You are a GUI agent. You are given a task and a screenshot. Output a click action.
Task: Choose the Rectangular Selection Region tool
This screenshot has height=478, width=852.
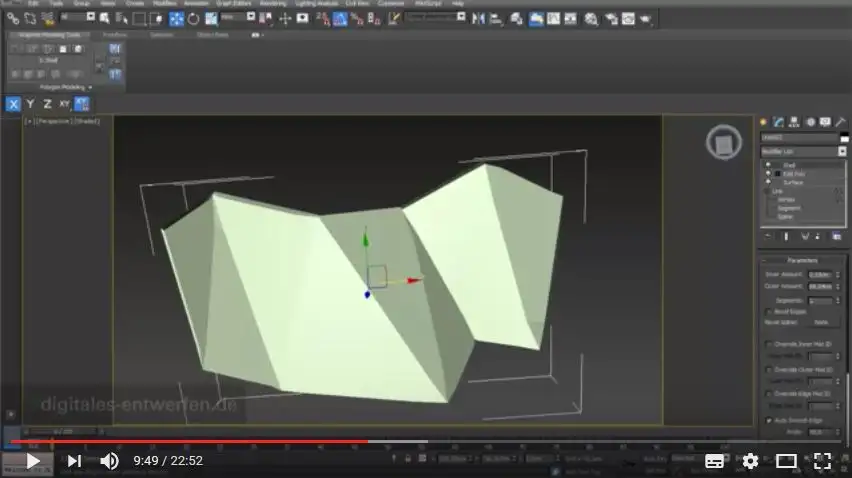(139, 19)
